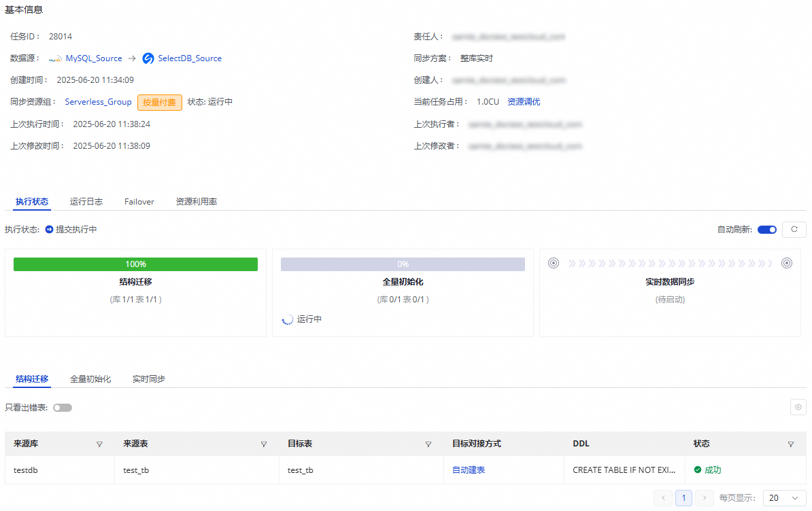The height and width of the screenshot is (511, 812).
Task: Click the last modified time 2025-06-20 11:38:09
Action: 112,146
